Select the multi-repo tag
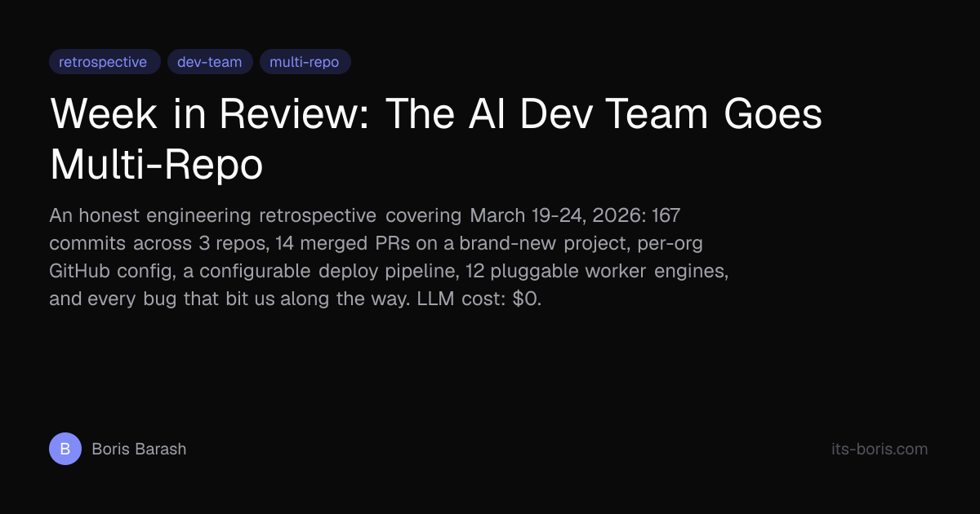This screenshot has height=514, width=980. point(305,62)
